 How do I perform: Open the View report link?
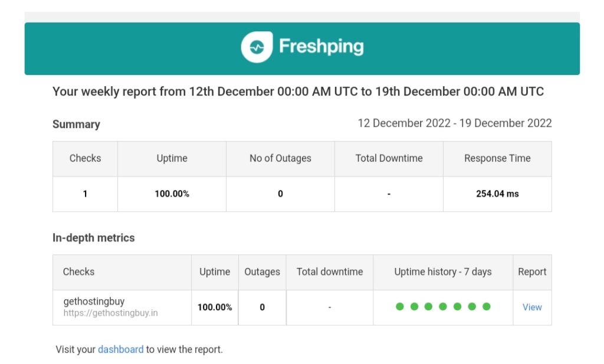[532, 307]
